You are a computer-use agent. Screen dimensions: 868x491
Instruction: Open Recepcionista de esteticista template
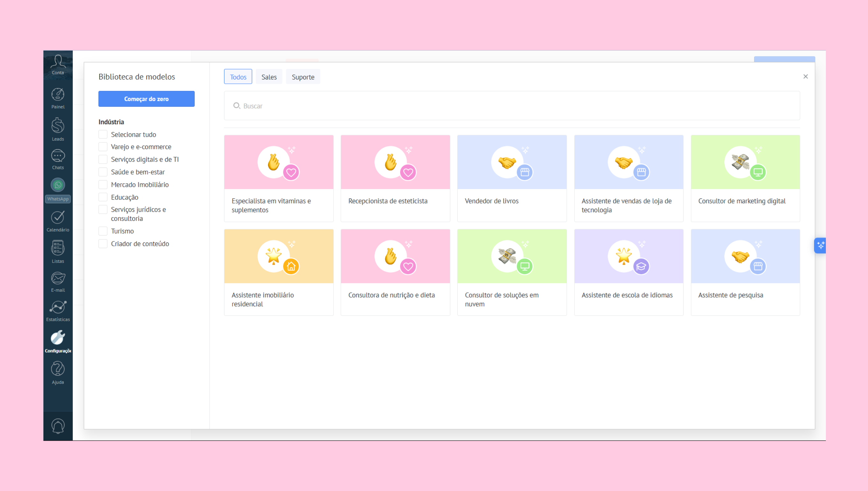[395, 179]
